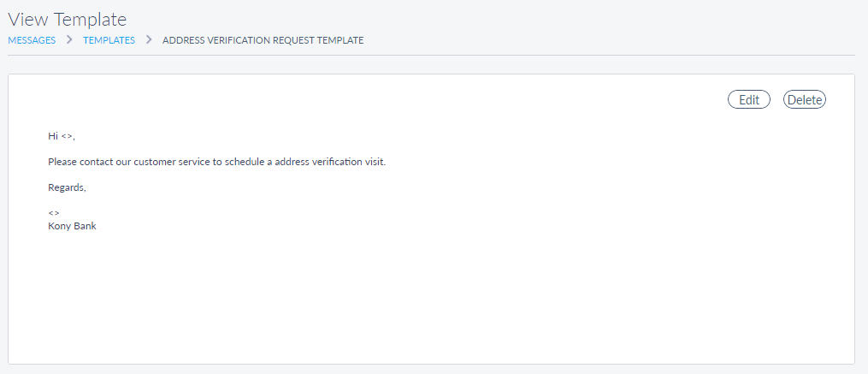Open the TEMPLATES breadcrumb link
The height and width of the screenshot is (374, 868).
coord(109,40)
